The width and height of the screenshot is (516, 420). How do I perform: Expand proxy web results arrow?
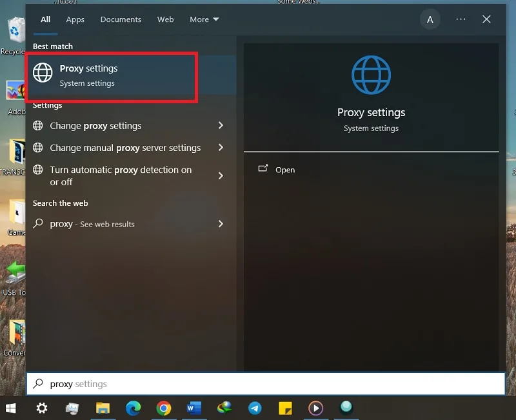click(x=221, y=224)
